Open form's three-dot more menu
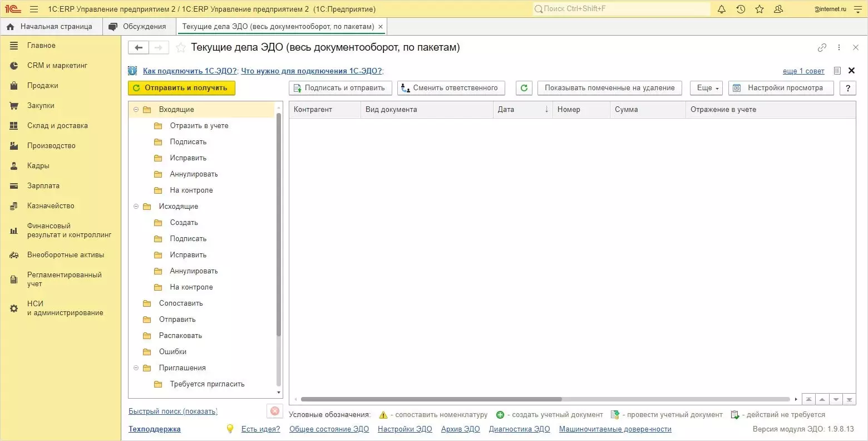Image resolution: width=868 pixels, height=441 pixels. click(839, 48)
